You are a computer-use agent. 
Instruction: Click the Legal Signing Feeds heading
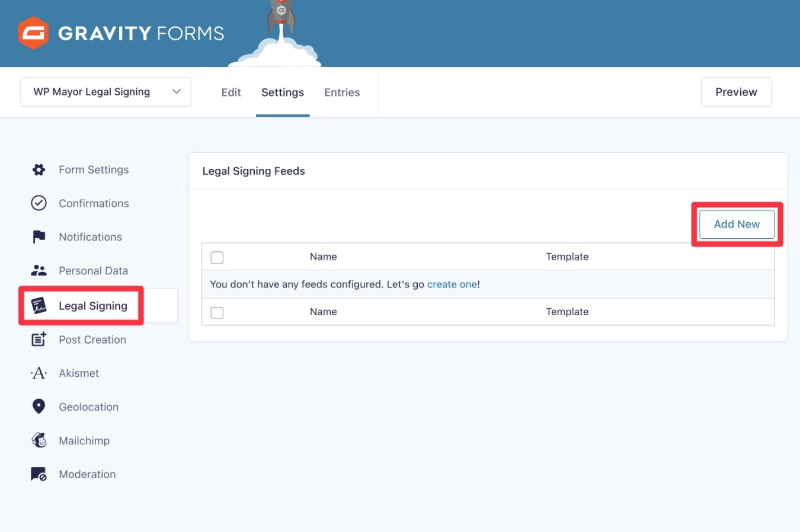(x=254, y=171)
